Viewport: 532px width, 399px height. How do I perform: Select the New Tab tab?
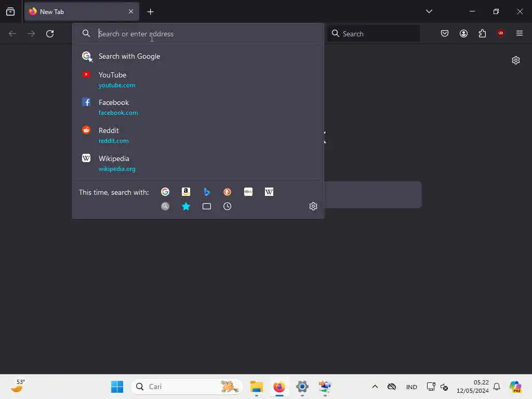point(82,11)
